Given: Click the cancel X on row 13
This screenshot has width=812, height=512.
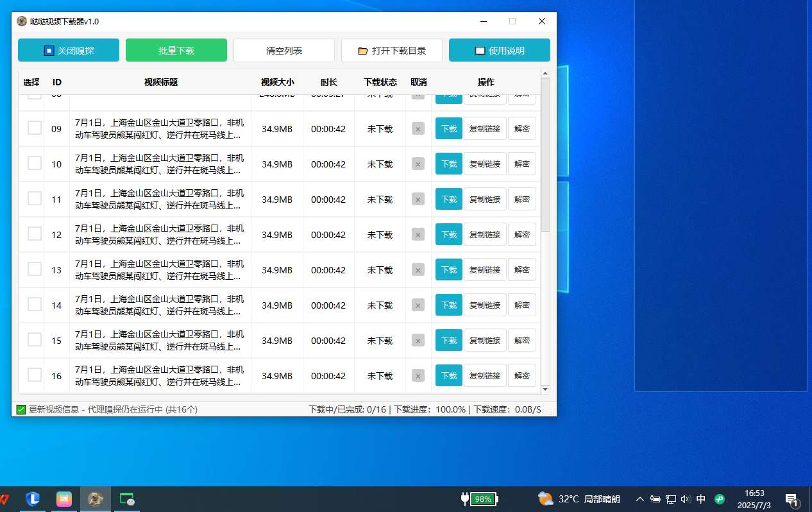Looking at the screenshot, I should pos(418,270).
